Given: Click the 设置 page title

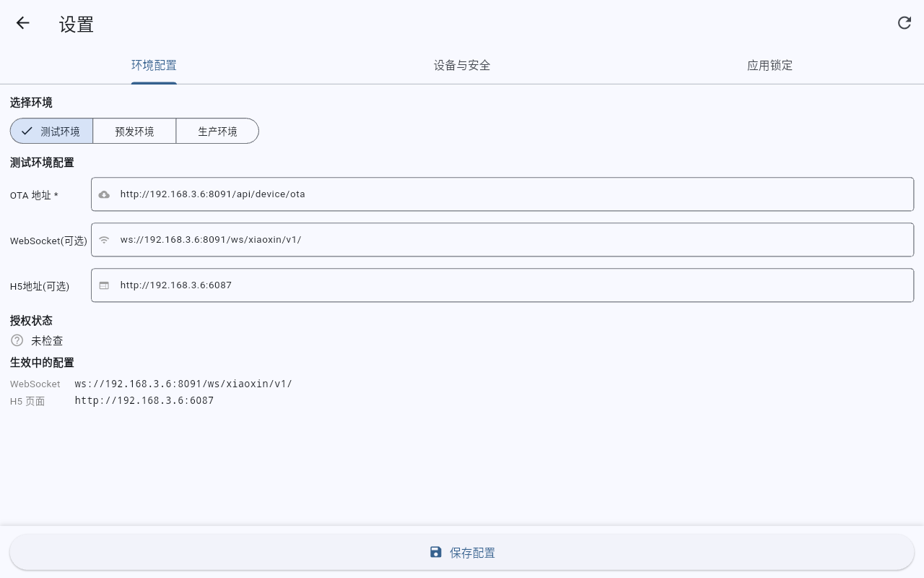Looking at the screenshot, I should coord(77,24).
